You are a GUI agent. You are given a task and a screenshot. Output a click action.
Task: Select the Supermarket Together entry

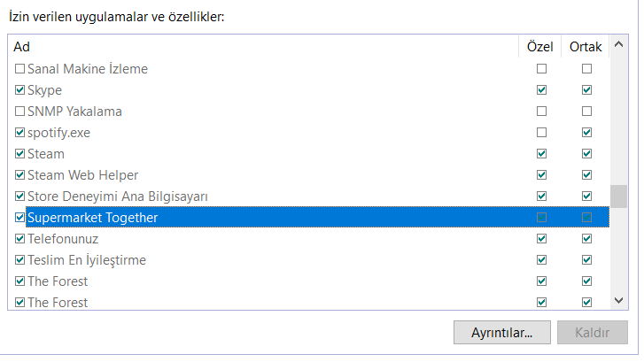(x=93, y=218)
